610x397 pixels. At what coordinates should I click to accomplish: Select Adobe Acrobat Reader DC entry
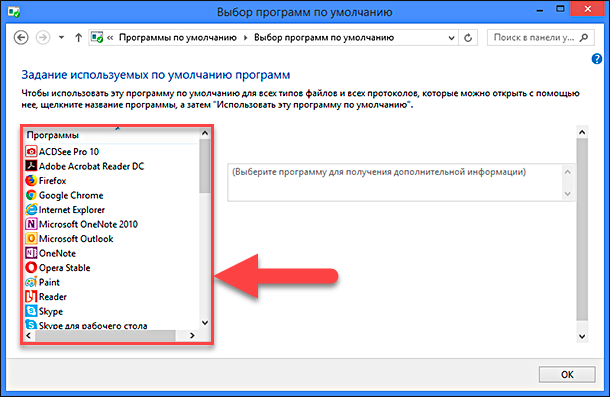coord(91,166)
